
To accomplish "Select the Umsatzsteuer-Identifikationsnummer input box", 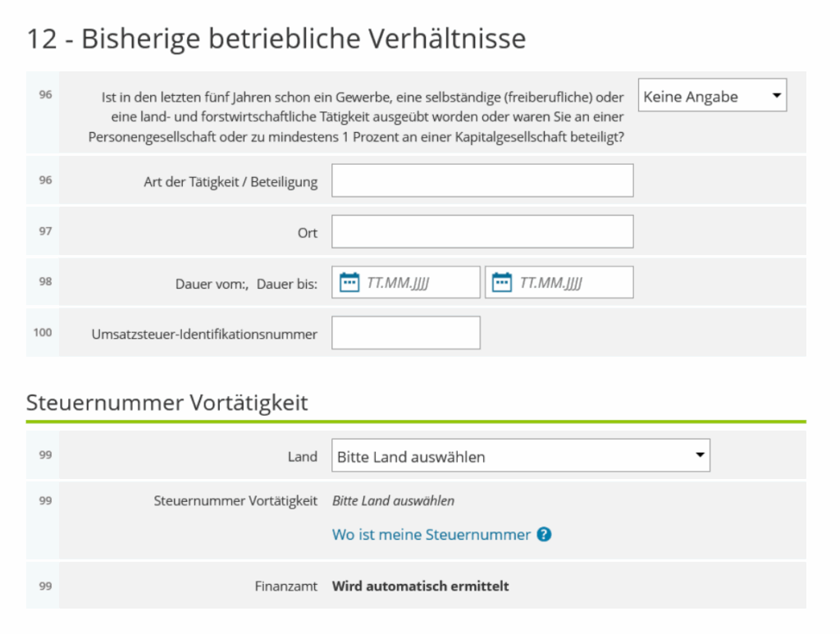I will coord(405,333).
